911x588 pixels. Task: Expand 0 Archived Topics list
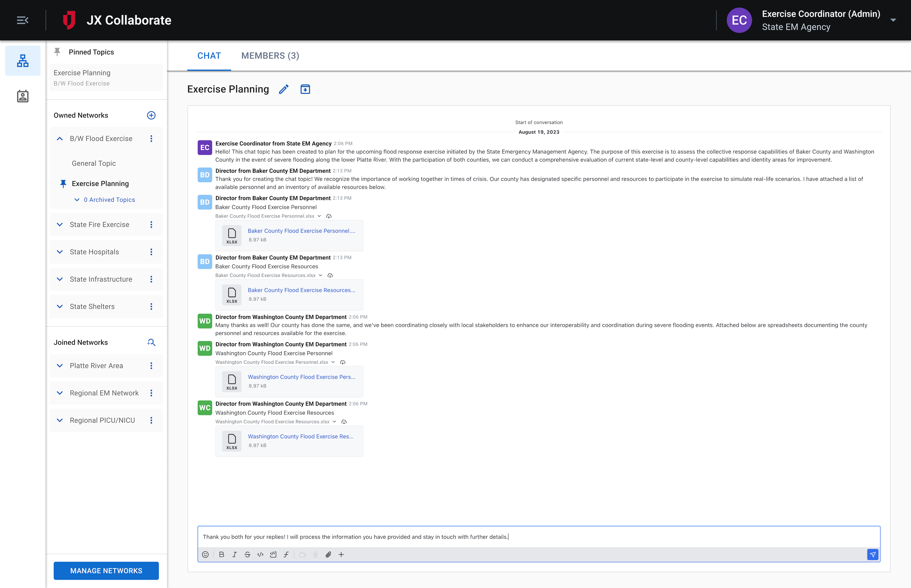[x=105, y=200]
